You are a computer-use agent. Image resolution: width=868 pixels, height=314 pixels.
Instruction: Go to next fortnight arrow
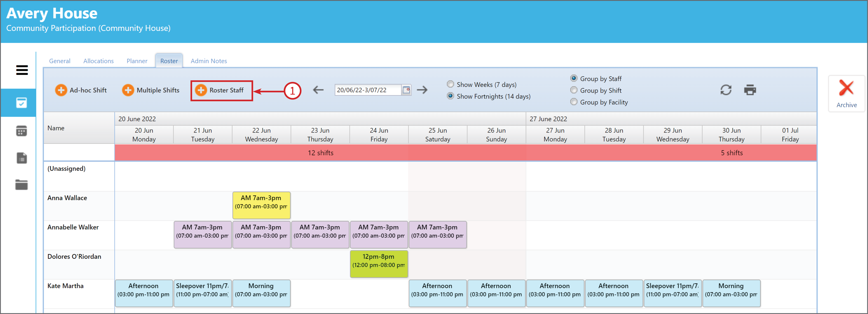click(x=422, y=90)
